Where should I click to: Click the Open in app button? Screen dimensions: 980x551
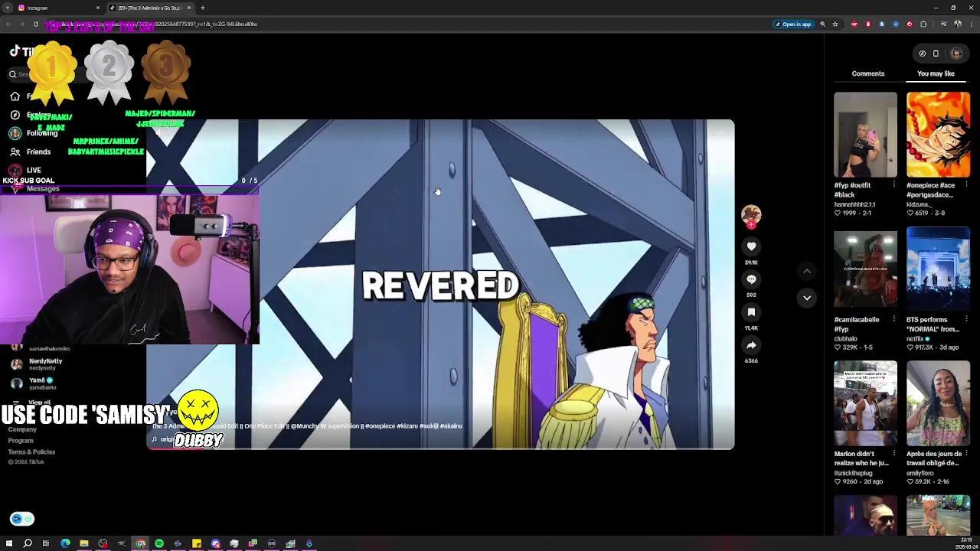793,24
